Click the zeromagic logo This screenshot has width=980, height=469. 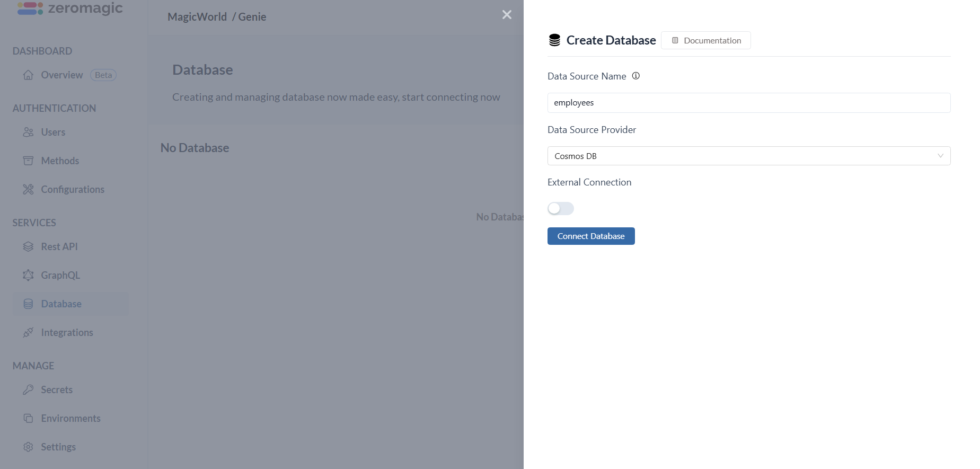coord(70,8)
